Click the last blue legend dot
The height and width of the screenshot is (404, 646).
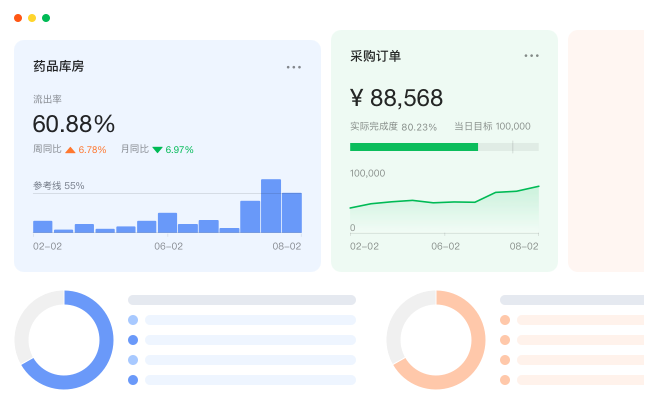(x=133, y=380)
